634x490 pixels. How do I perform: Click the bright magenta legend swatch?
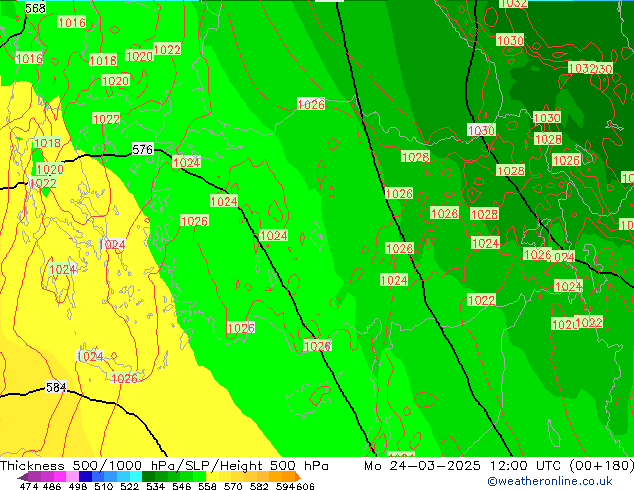pos(60,476)
